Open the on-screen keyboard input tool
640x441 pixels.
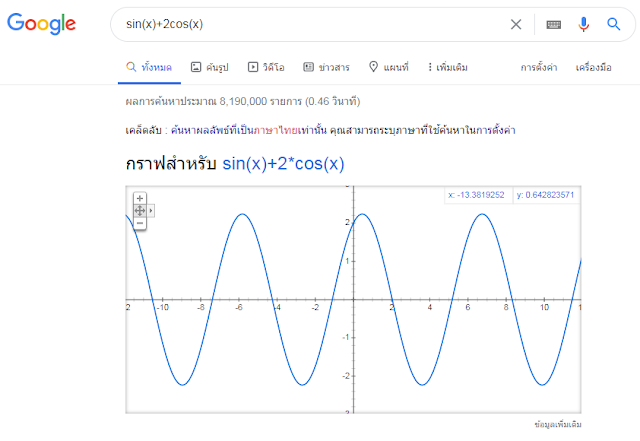(553, 24)
